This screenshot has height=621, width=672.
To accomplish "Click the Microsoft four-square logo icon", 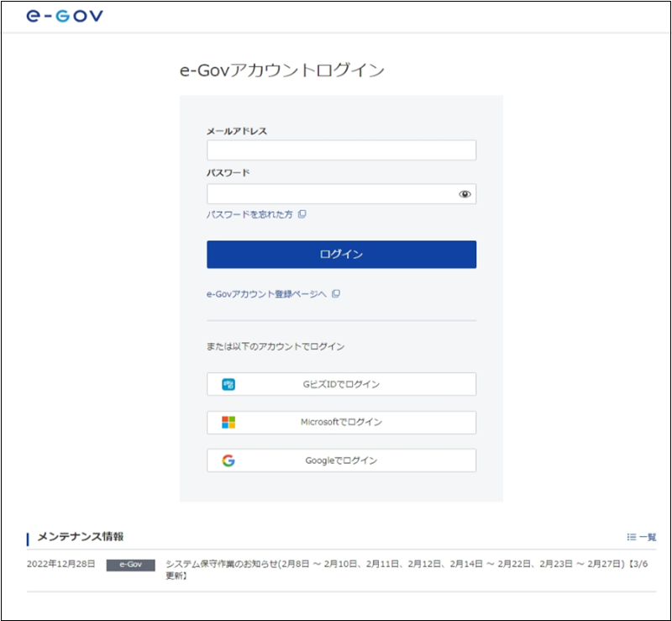I will click(x=228, y=423).
